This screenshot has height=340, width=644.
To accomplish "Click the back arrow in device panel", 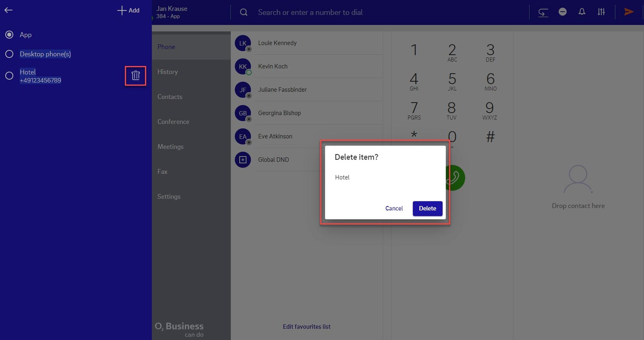I will click(x=8, y=10).
